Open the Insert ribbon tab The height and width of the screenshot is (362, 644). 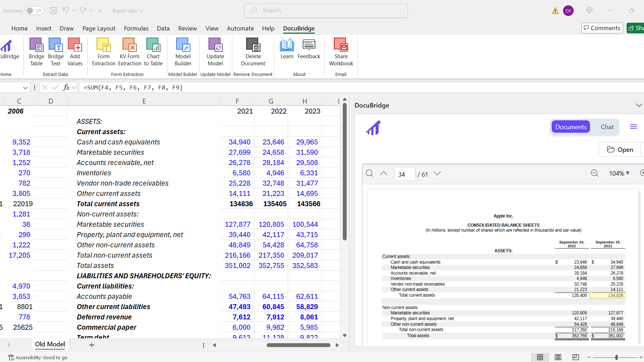tap(44, 28)
